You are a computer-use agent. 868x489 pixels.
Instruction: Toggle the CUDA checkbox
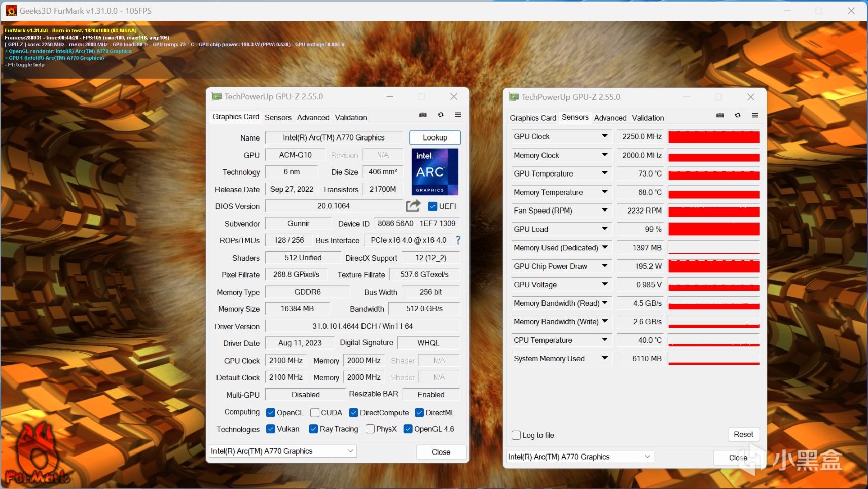point(315,413)
